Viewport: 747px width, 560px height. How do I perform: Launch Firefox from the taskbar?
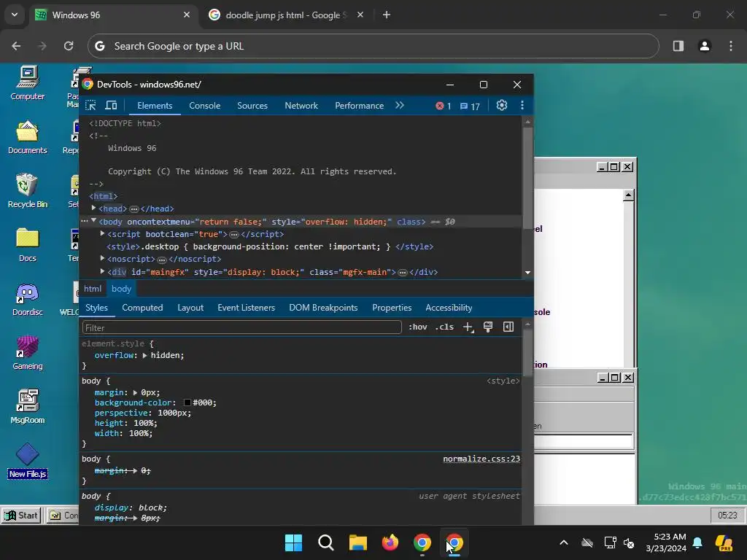pos(390,542)
